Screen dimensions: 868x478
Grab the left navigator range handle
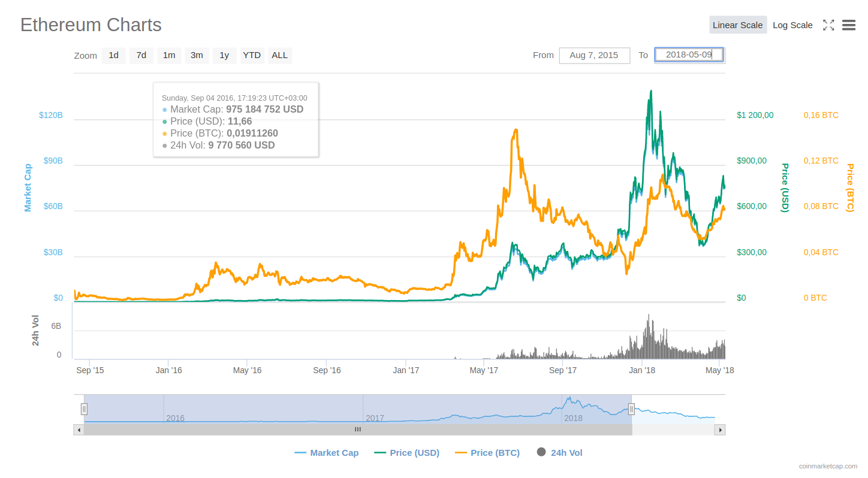click(84, 409)
